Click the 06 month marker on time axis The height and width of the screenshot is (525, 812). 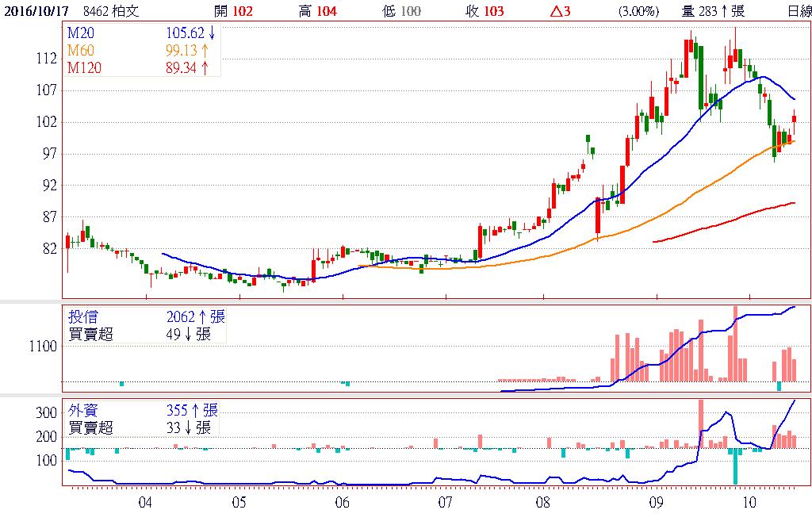pos(343,503)
